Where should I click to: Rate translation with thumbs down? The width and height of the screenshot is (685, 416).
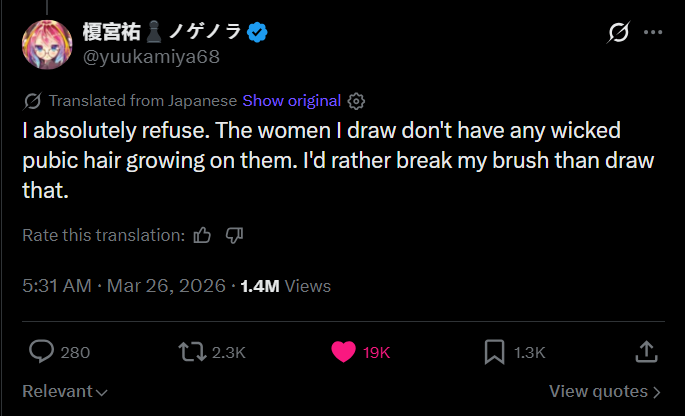[235, 235]
